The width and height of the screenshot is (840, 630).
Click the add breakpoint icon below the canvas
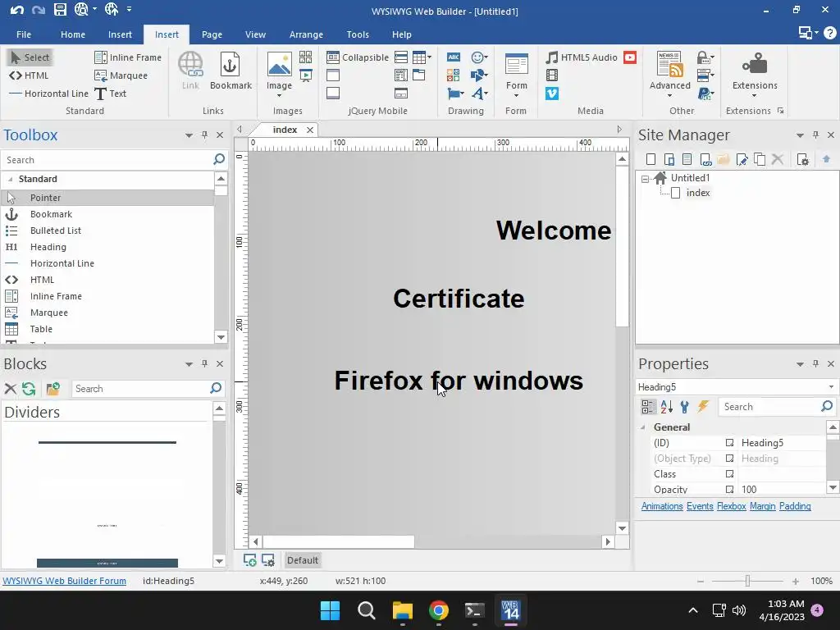pos(249,559)
